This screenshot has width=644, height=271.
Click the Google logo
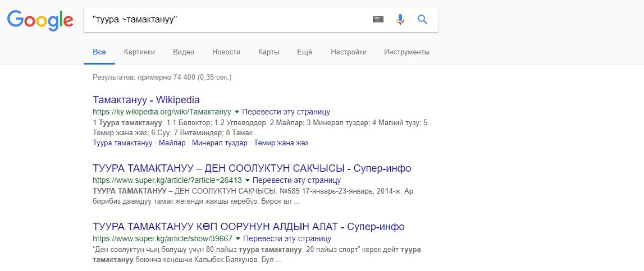click(x=40, y=21)
